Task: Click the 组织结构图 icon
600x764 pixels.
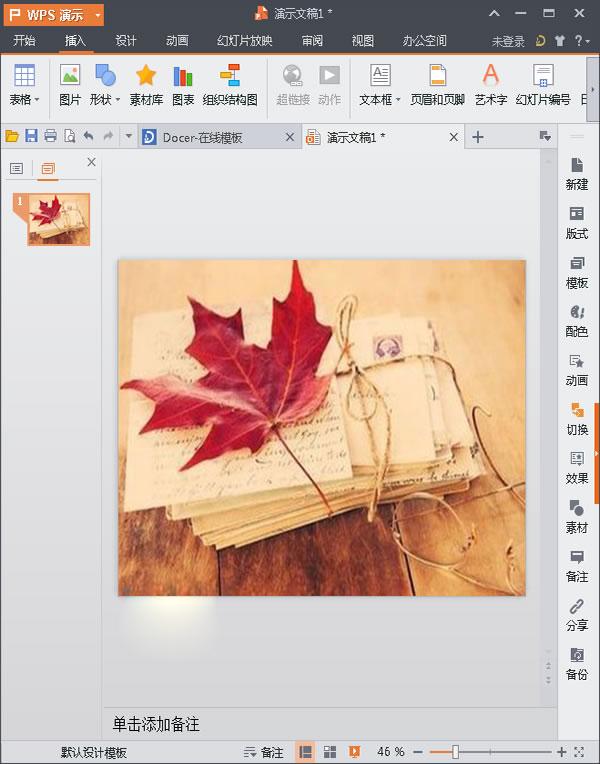Action: tap(230, 85)
